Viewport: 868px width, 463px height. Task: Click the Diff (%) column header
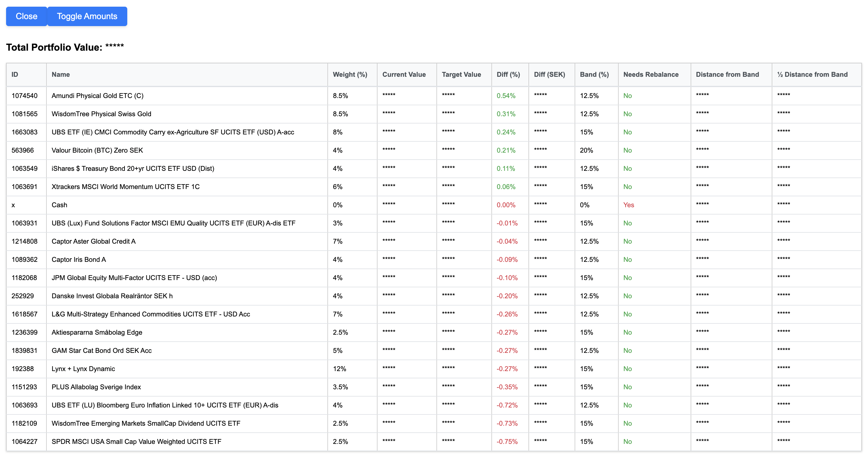tap(508, 74)
